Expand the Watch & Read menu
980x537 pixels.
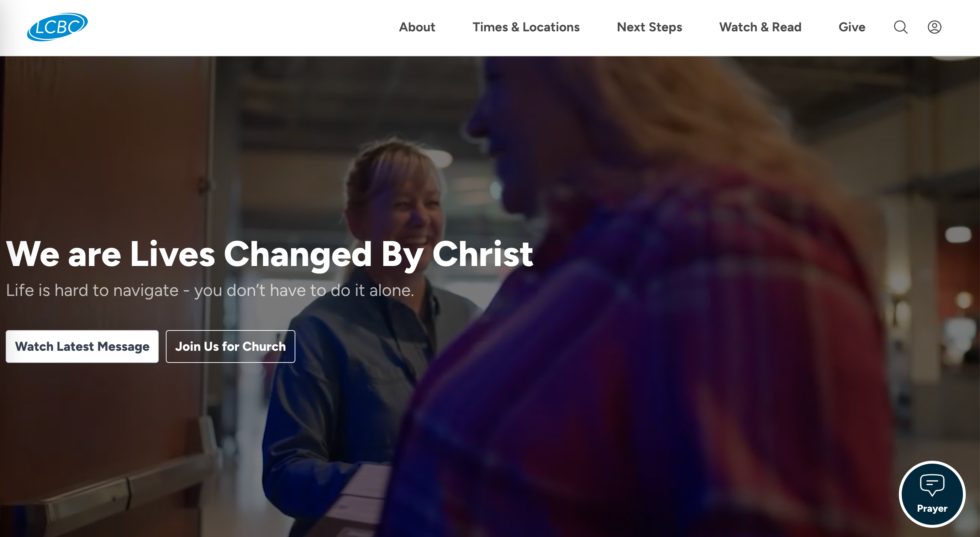[760, 27]
